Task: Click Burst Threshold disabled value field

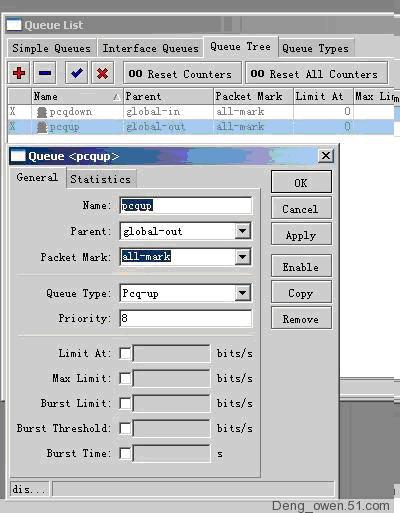Action: coord(171,428)
